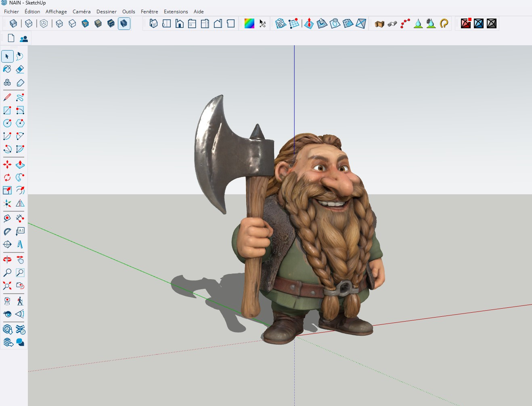Open the Caméra menu
Image resolution: width=532 pixels, height=406 pixels.
[x=82, y=12]
